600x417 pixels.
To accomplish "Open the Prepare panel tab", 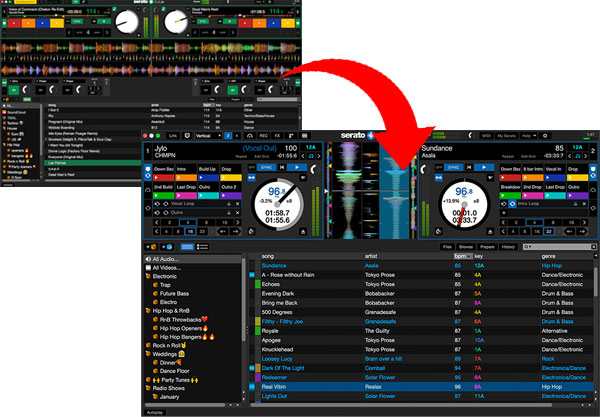I will [487, 247].
